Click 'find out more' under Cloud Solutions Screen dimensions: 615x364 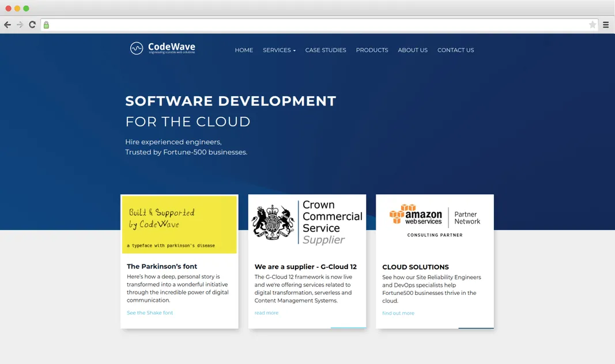pyautogui.click(x=398, y=313)
